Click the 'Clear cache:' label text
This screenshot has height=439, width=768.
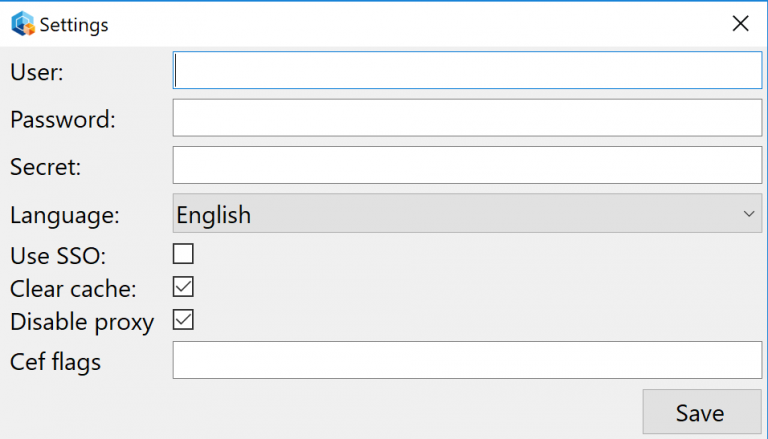pyautogui.click(x=73, y=289)
